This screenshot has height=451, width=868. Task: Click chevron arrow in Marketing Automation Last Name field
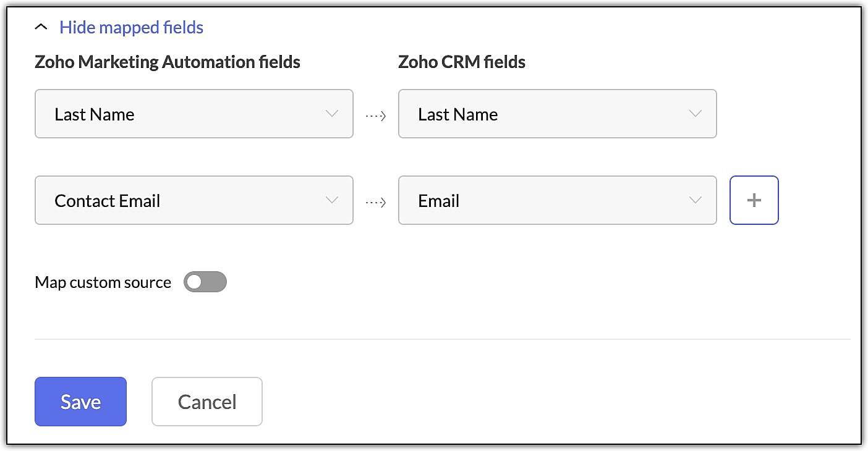coord(332,114)
